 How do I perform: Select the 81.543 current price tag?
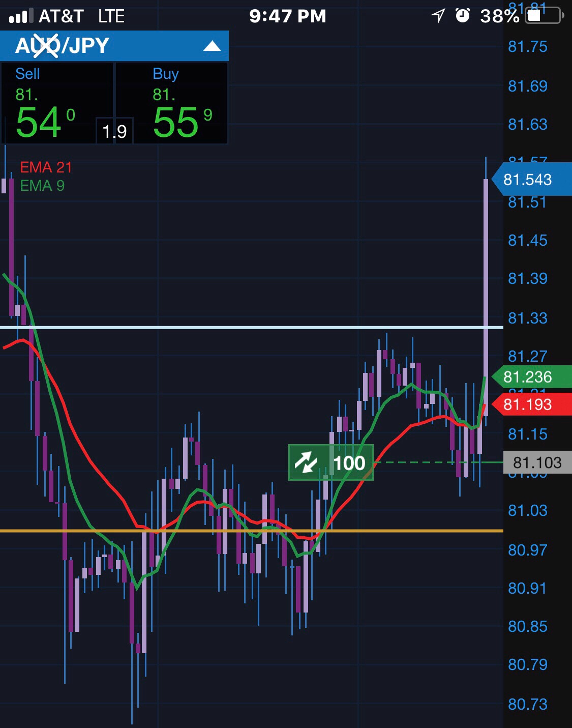532,180
